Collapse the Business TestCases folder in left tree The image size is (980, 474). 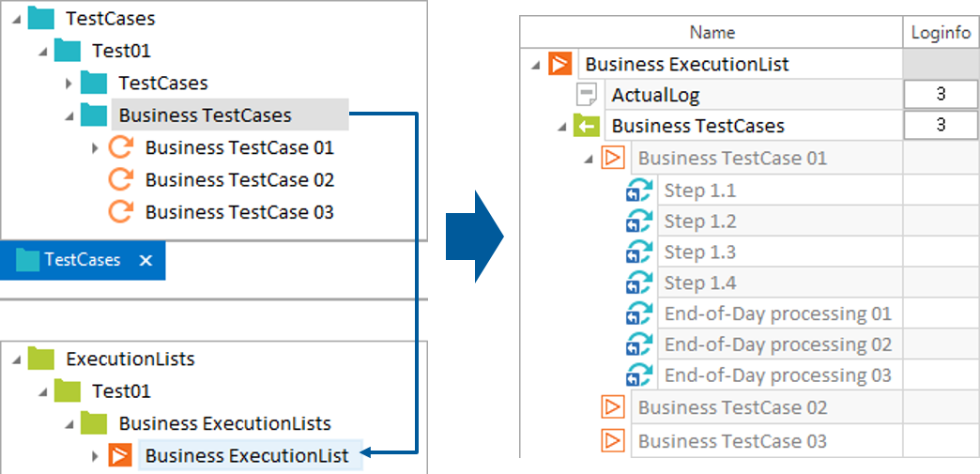(69, 116)
